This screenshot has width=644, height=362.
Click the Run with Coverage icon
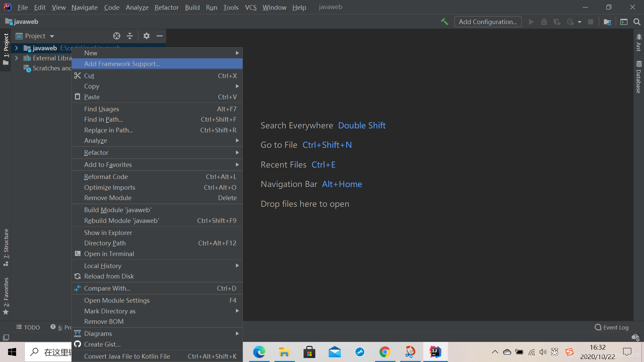coord(557,22)
